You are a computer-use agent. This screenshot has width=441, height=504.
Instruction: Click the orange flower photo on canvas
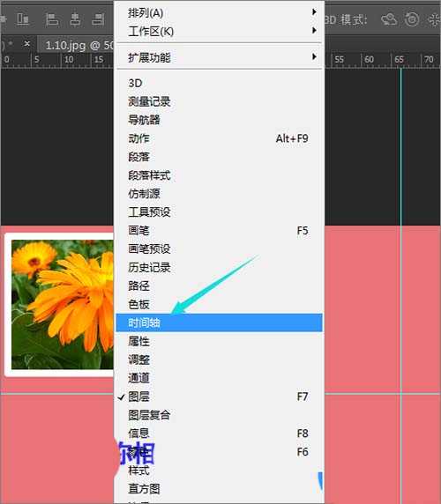(63, 304)
